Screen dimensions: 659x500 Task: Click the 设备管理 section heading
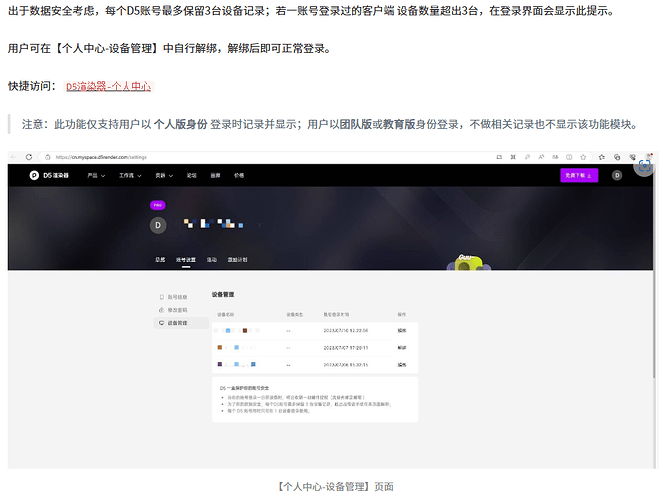[x=223, y=295]
